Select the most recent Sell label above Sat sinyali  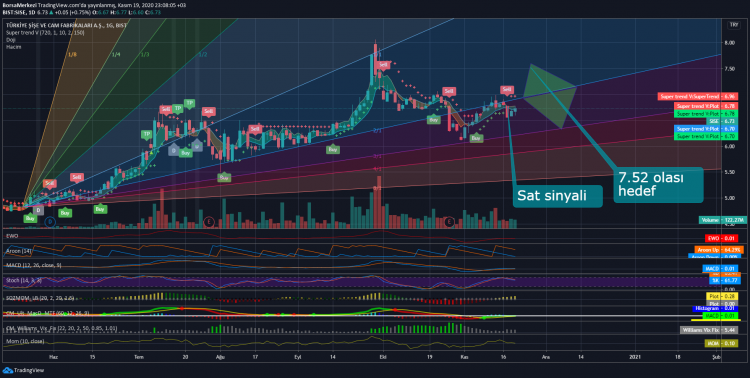[507, 89]
